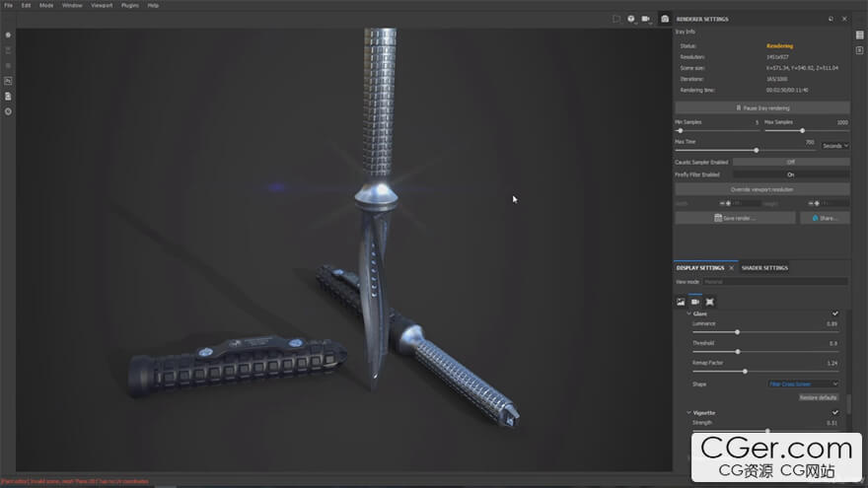Click the Max Samples value 1000
868x488 pixels.
(842, 123)
